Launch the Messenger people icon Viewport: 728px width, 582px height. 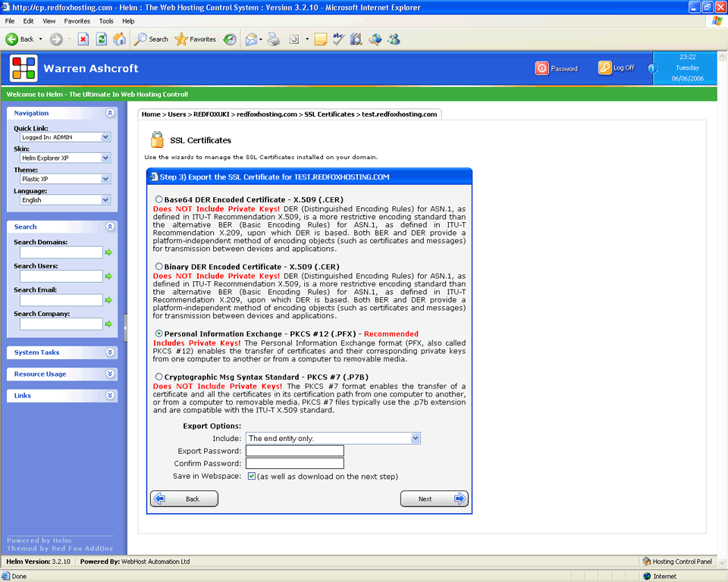coord(394,39)
